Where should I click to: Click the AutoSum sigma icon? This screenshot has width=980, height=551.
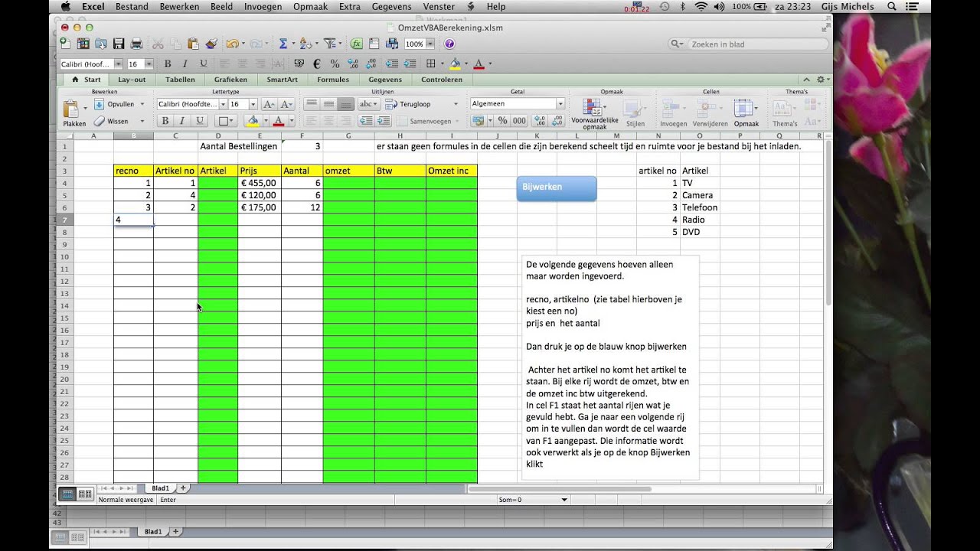point(283,44)
